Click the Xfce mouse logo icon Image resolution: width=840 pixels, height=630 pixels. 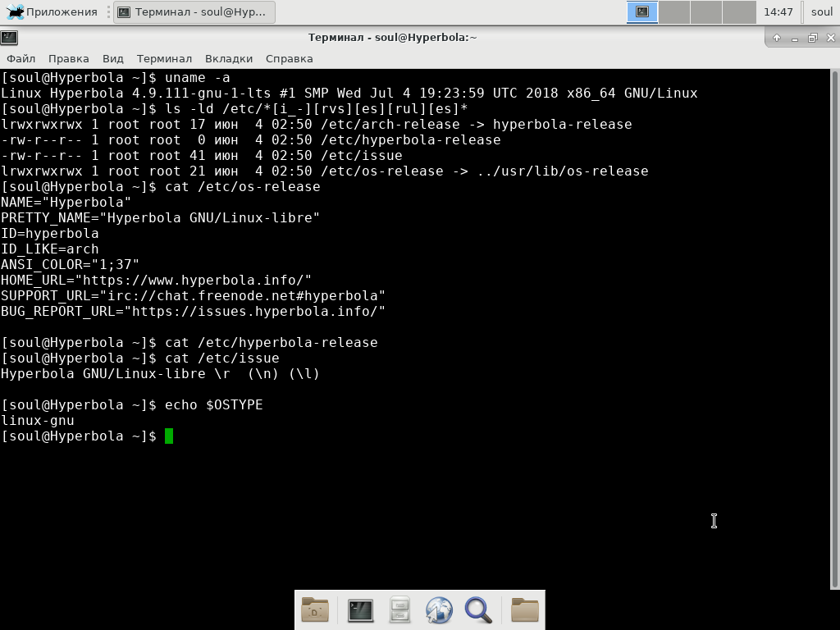[15, 11]
